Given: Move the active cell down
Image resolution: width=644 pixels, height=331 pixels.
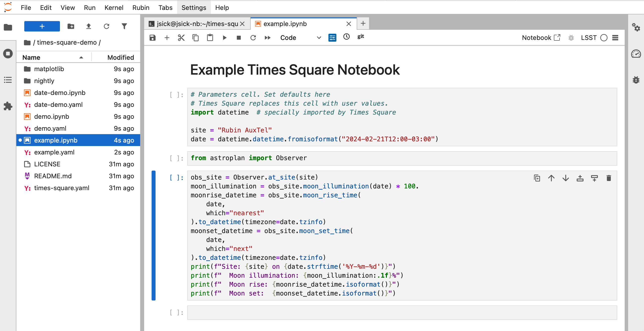Looking at the screenshot, I should (x=566, y=178).
